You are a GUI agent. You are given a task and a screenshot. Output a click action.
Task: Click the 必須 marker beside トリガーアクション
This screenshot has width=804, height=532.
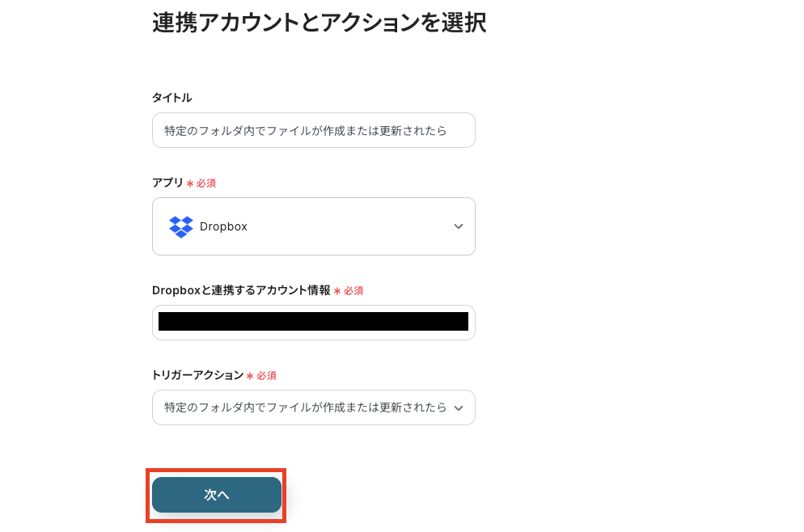267,376
